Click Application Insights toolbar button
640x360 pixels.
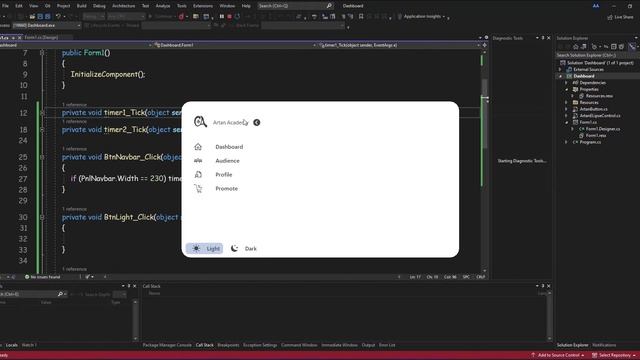click(422, 17)
